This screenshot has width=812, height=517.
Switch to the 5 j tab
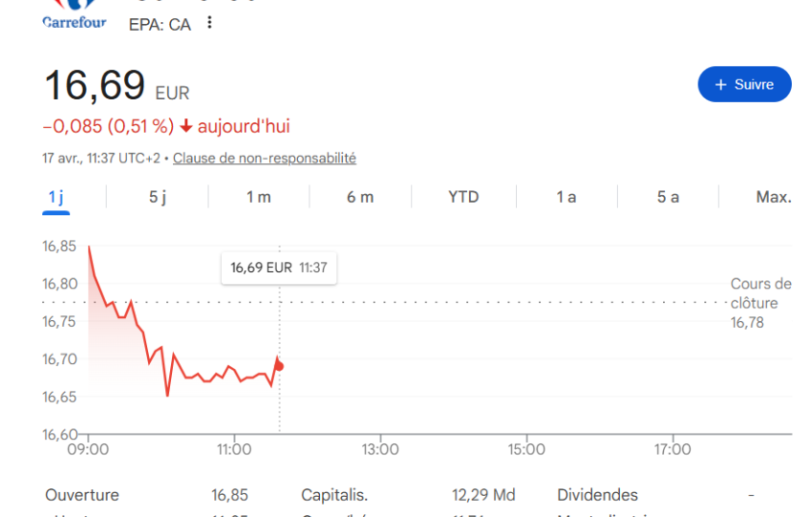[158, 197]
